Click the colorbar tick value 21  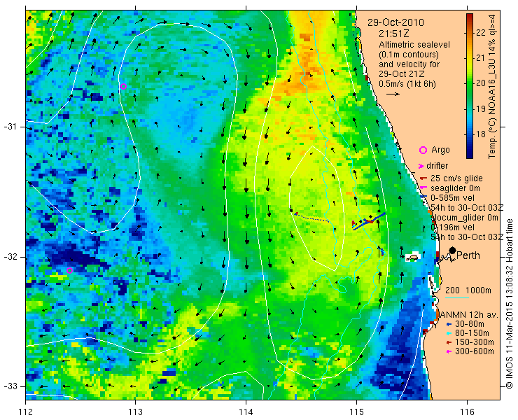[481, 58]
